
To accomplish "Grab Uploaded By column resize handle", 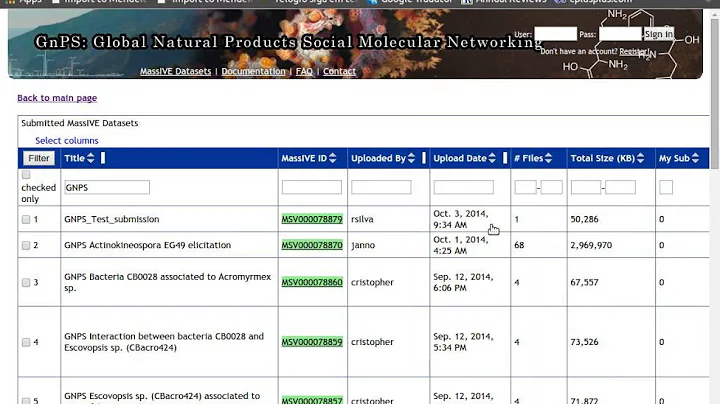I will coord(424,158).
